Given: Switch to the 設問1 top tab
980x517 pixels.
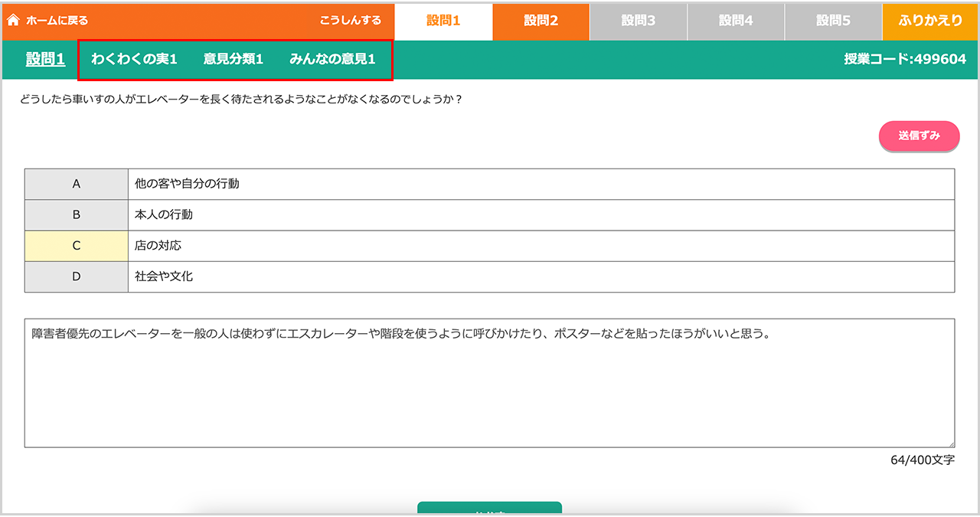Looking at the screenshot, I should click(443, 21).
